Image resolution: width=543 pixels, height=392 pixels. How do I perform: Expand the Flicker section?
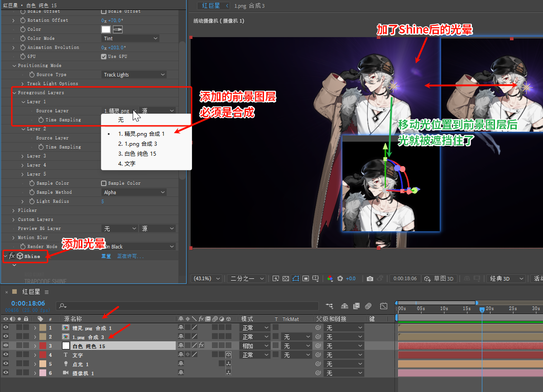click(14, 210)
